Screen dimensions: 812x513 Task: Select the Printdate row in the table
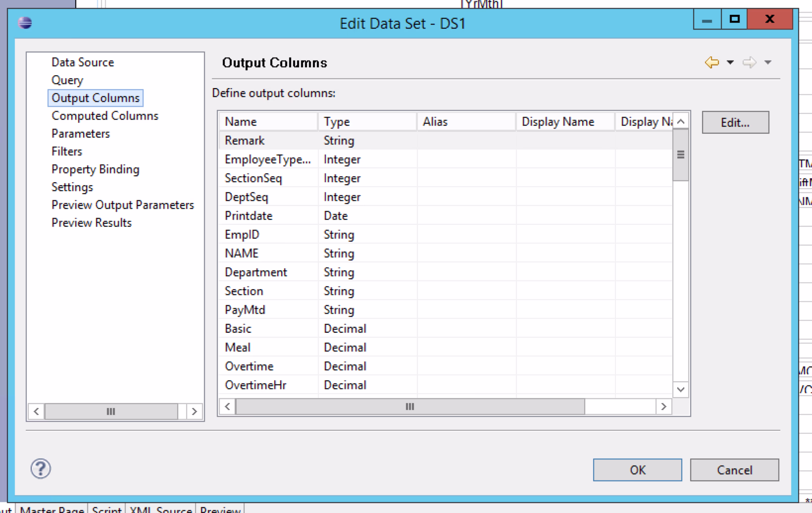pyautogui.click(x=249, y=216)
